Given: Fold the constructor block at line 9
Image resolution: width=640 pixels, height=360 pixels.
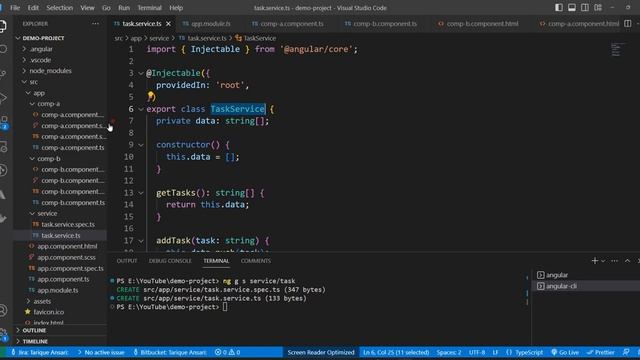Looking at the screenshot, I should click(x=141, y=145).
